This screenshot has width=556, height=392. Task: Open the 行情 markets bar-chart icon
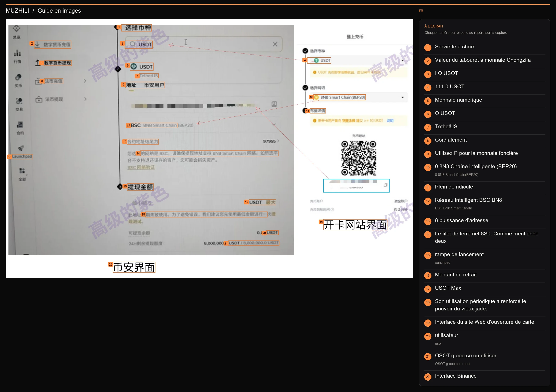[x=17, y=53]
